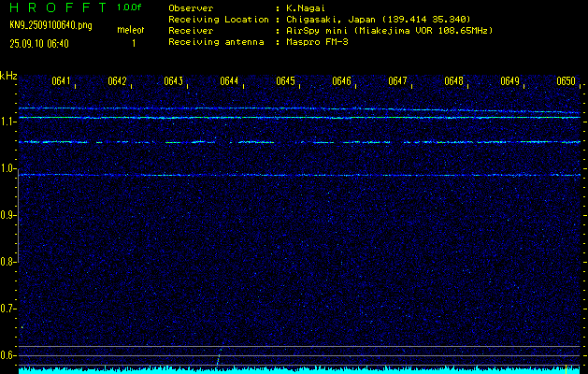Click the 1.0 frequency axis label
Image resolution: width=588 pixels, height=374 pixels.
7,169
